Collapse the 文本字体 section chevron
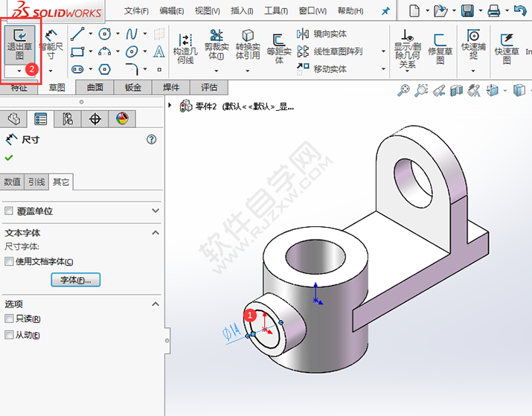The image size is (532, 416). (156, 233)
